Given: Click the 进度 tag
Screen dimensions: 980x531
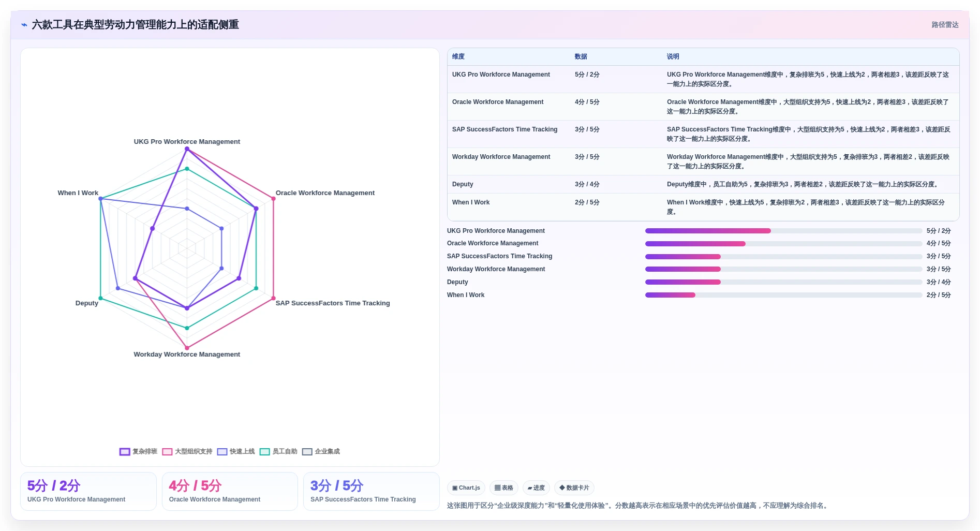Looking at the screenshot, I should (x=536, y=488).
